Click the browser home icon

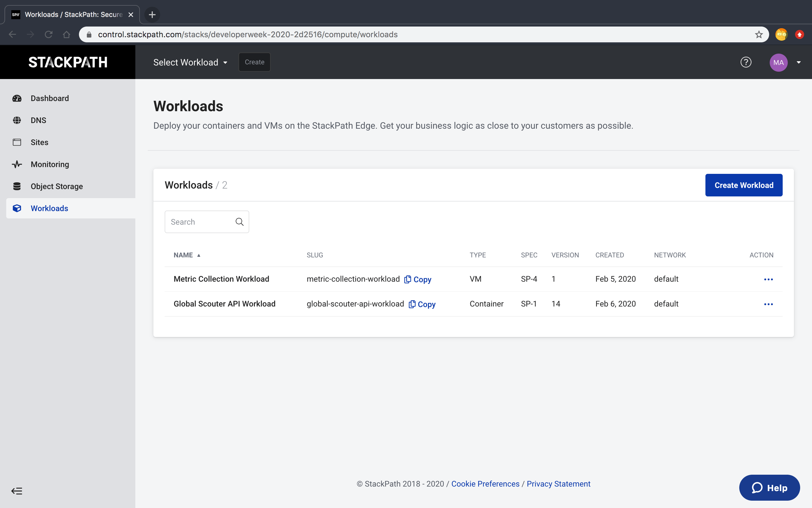tap(67, 35)
